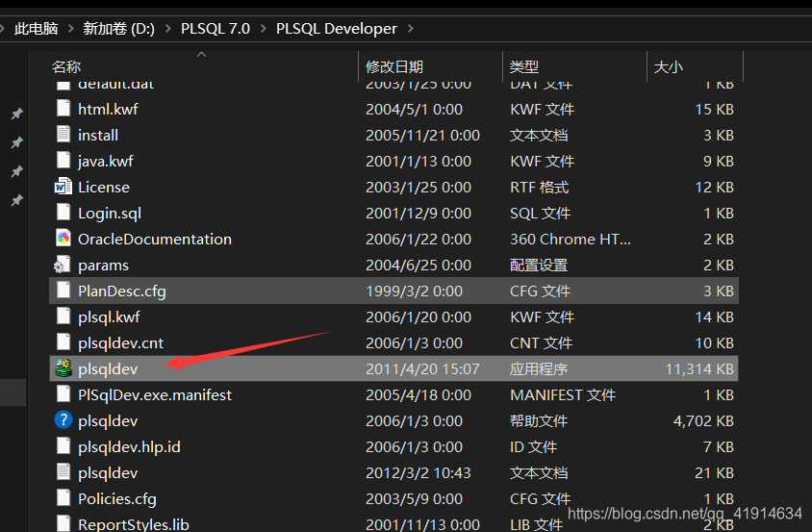812x532 pixels.
Task: Sort by 名称 column header
Action: click(x=66, y=66)
